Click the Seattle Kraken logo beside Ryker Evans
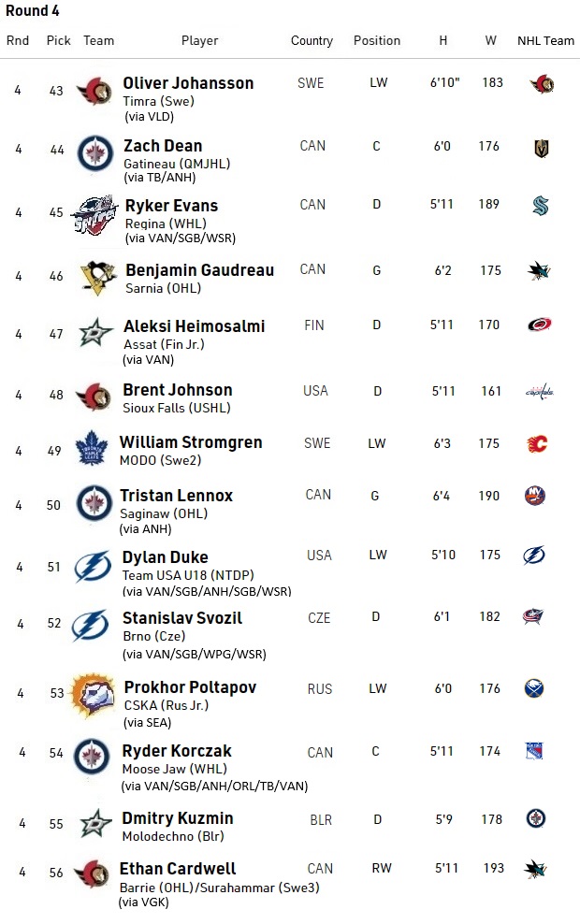Screen dimensions: 580x924 point(541,208)
